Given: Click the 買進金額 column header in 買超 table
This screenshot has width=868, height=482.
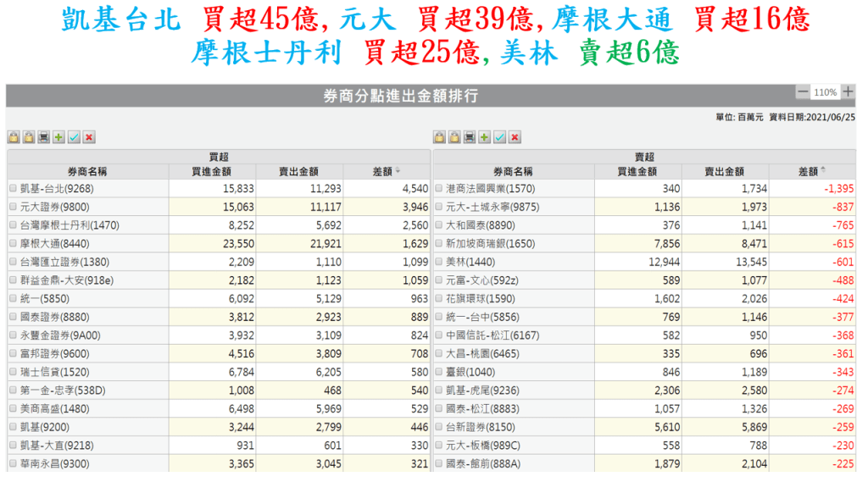Looking at the screenshot, I should [213, 171].
